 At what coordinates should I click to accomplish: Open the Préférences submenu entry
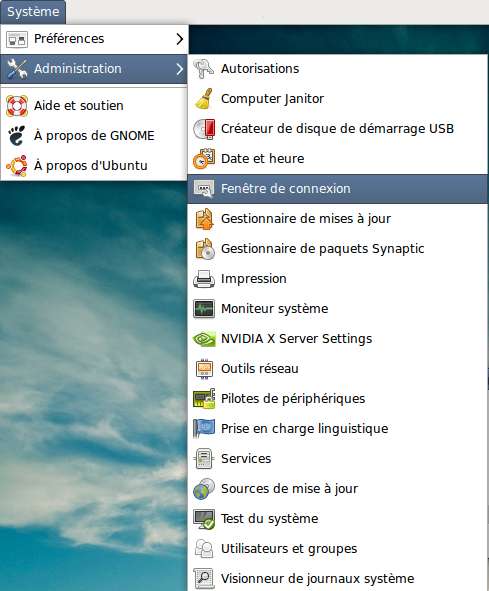point(94,39)
